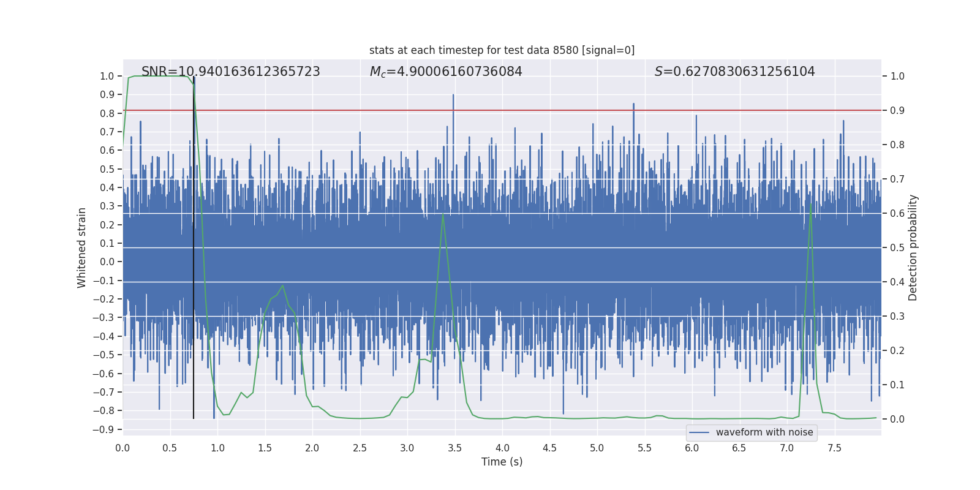The width and height of the screenshot is (980, 490).
Task: Click the 0.5 tick on detection probability axis
Action: (x=897, y=248)
